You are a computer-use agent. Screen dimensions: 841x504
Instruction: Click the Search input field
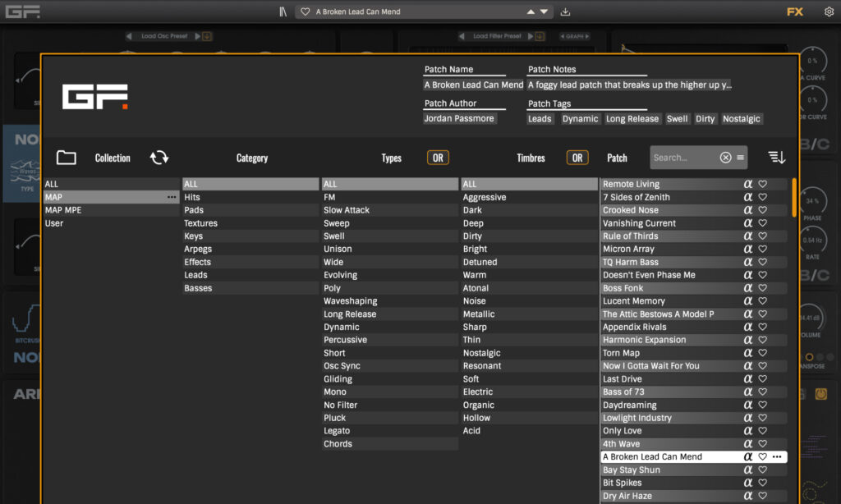[683, 158]
